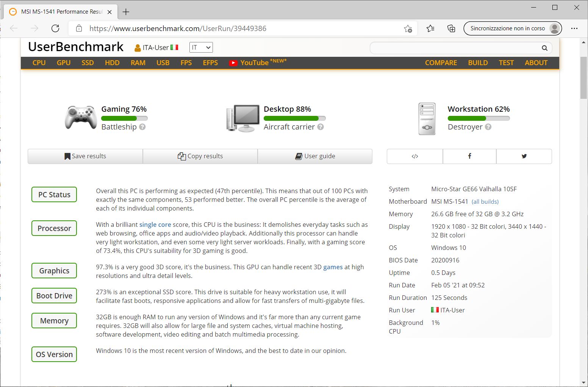Click the scrollbar up arrow
Image resolution: width=588 pixels, height=387 pixels.
tap(583, 42)
